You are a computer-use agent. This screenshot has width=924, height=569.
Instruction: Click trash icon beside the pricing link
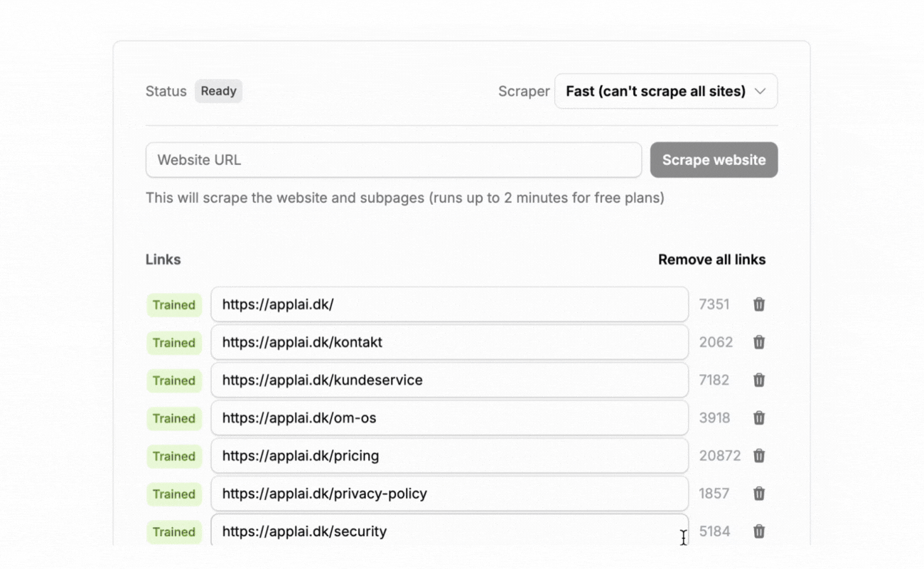click(x=759, y=455)
